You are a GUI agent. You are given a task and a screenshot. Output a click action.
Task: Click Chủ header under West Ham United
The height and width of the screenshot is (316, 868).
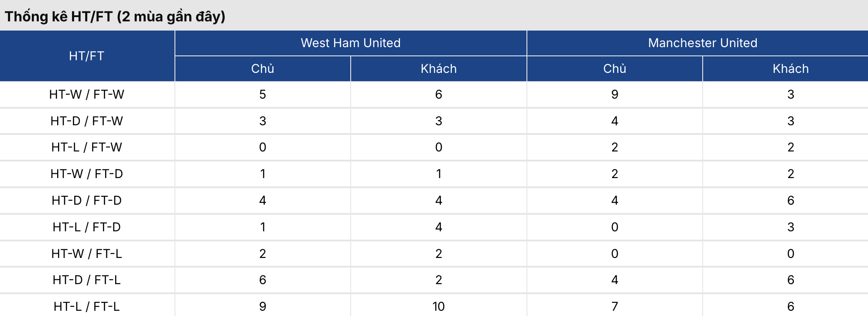click(263, 69)
